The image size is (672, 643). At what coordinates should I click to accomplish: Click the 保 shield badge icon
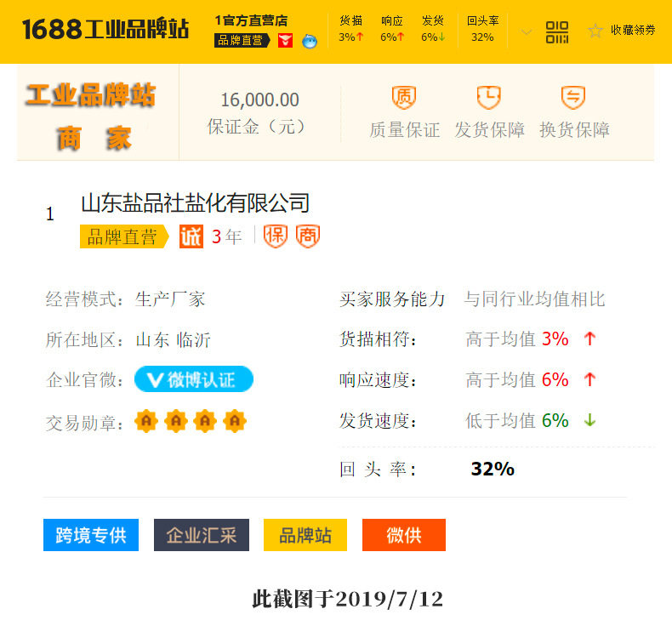point(275,236)
